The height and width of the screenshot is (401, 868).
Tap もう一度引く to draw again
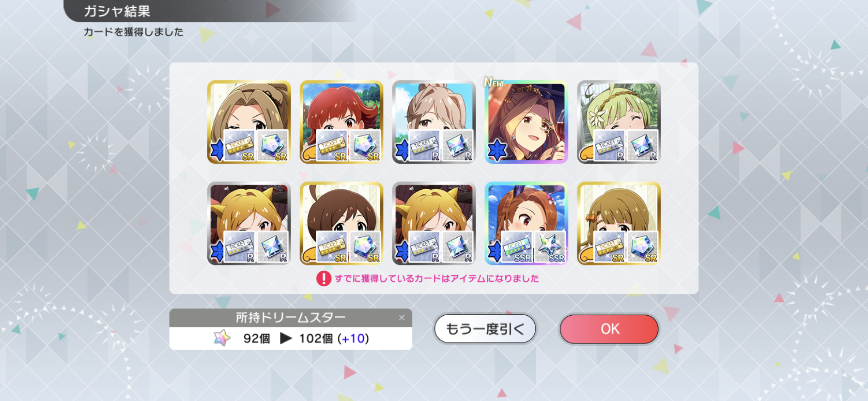point(485,329)
